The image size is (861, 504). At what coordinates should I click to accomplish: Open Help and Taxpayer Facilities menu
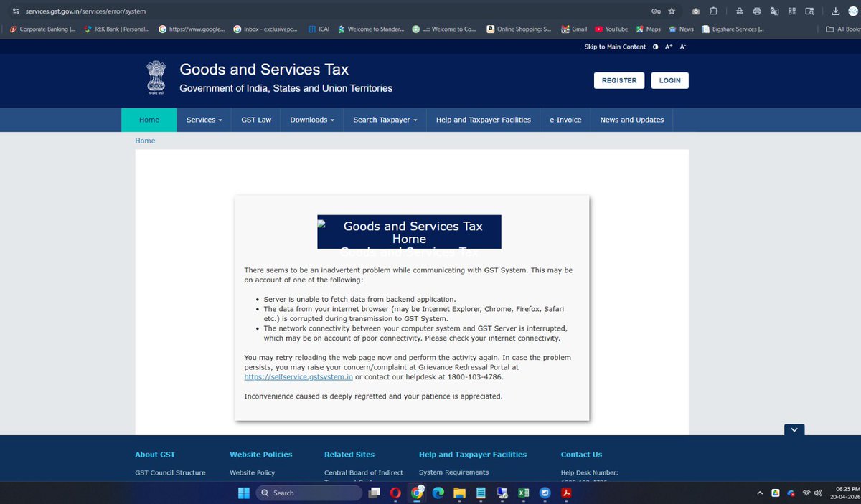click(484, 120)
